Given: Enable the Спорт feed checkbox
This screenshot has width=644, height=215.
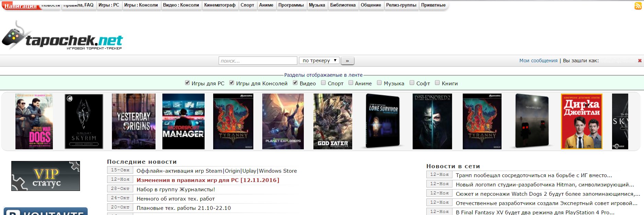Looking at the screenshot, I should tap(323, 83).
